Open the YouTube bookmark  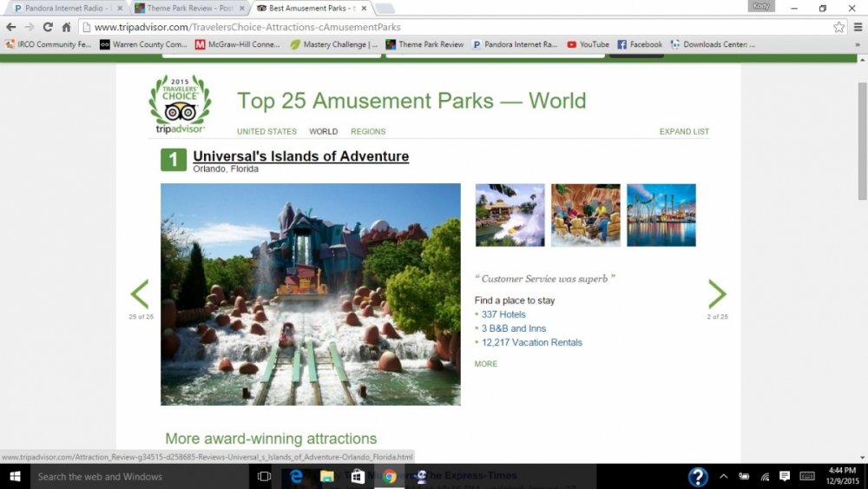tap(588, 44)
